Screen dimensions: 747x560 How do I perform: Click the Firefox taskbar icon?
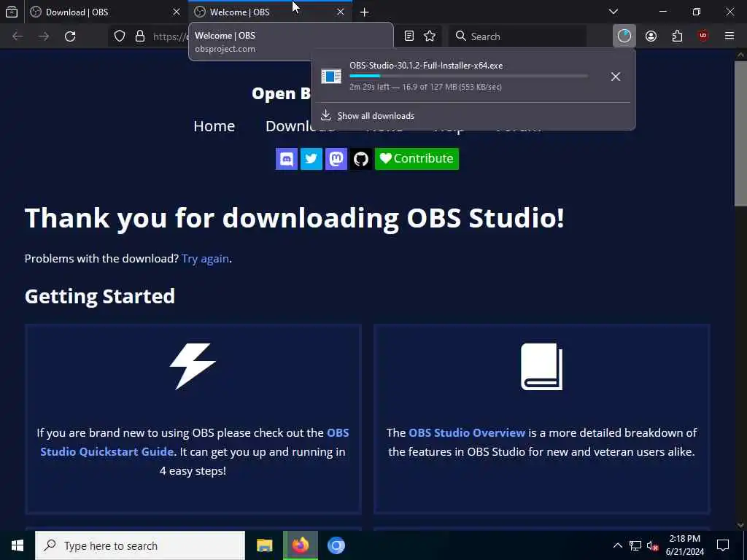(x=300, y=545)
